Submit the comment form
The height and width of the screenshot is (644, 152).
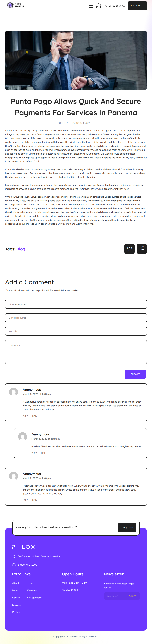point(135,374)
